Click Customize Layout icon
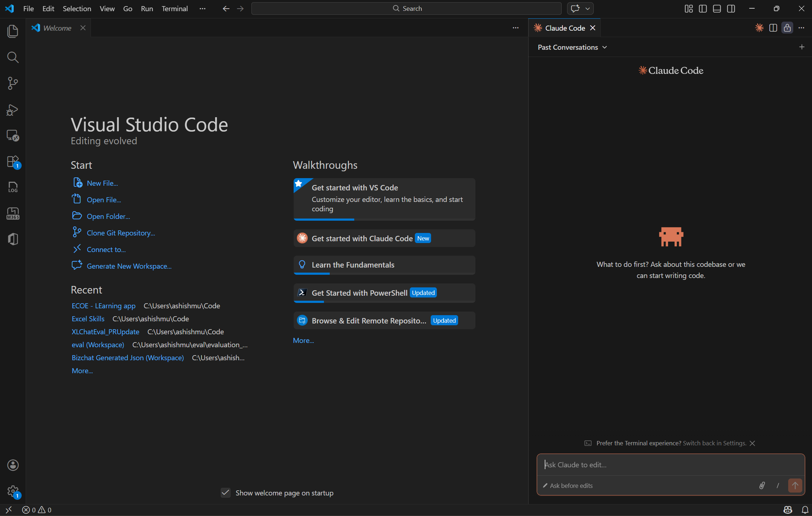 (689, 9)
